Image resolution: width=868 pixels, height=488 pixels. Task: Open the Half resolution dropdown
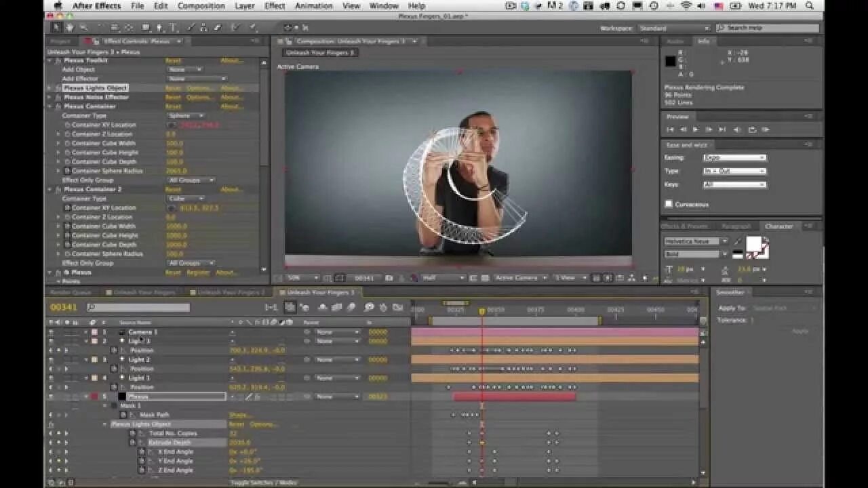[444, 278]
